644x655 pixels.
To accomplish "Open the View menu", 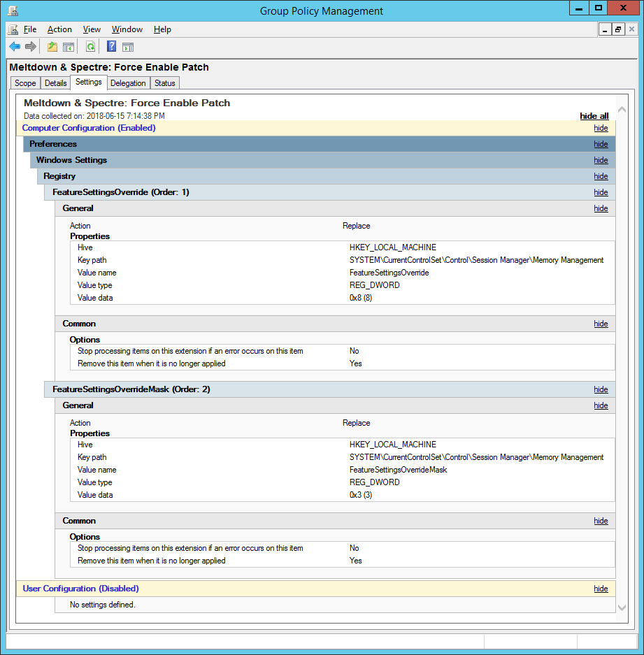I will (92, 29).
